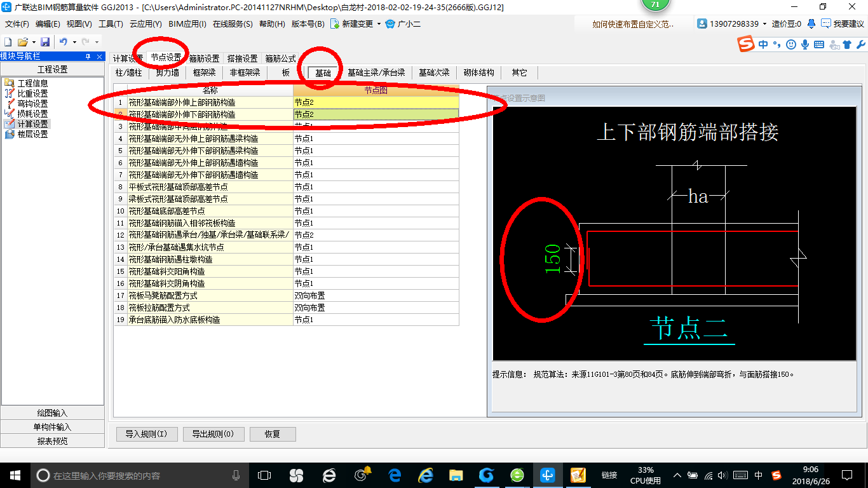Open Microsoft Edge from taskbar
Image resolution: width=868 pixels, height=488 pixels.
click(394, 475)
